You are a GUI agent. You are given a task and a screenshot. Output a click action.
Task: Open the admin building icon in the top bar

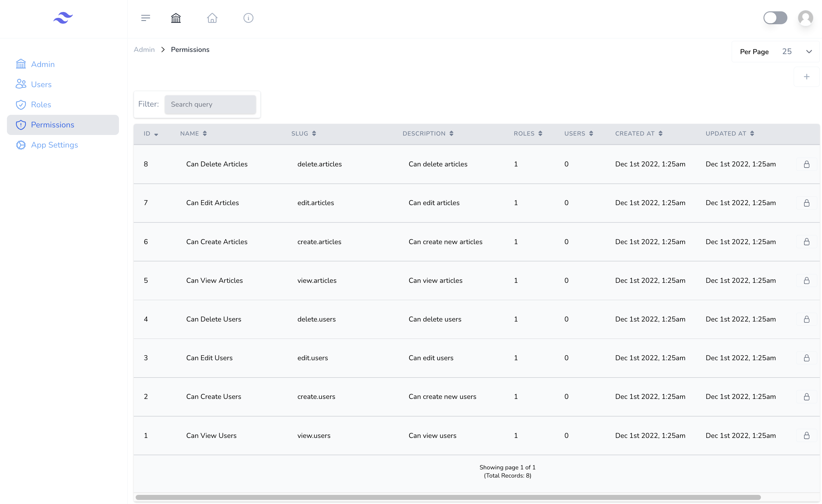176,18
